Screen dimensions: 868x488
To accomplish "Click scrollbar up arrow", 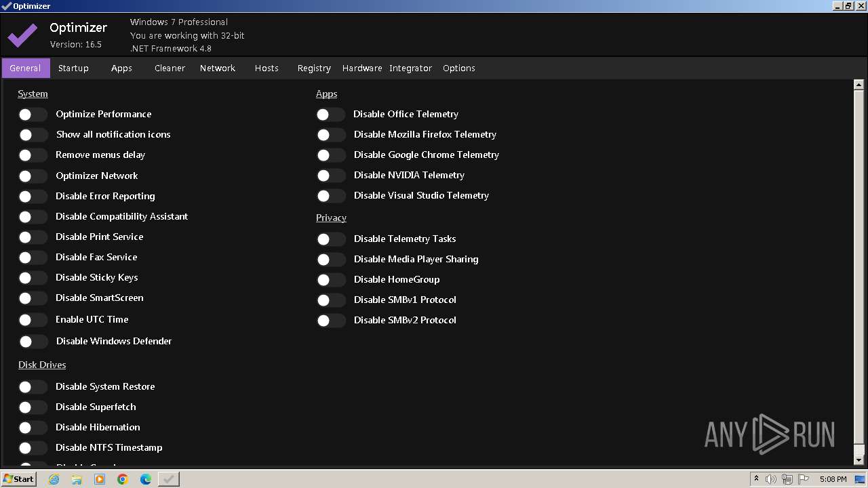I will click(x=859, y=85).
